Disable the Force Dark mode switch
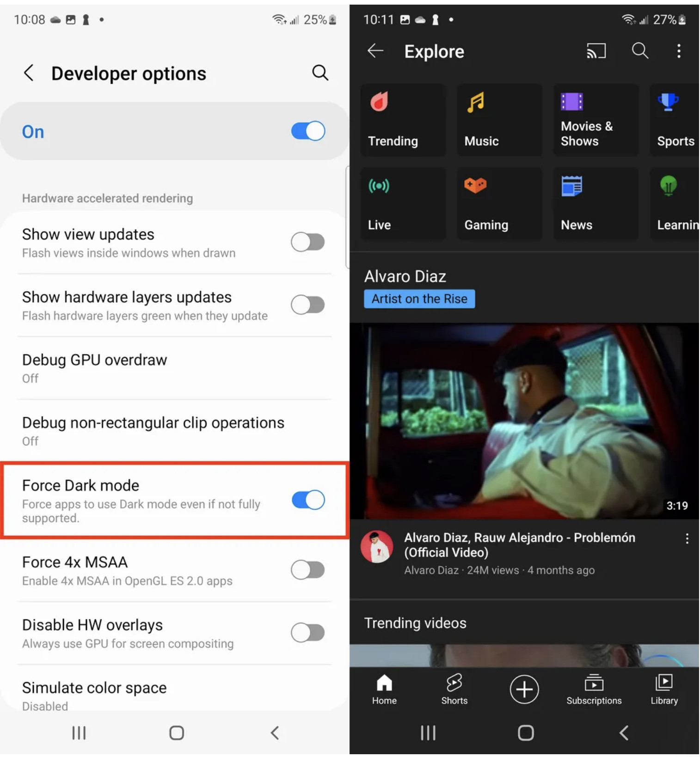This screenshot has width=700, height=757. 308,500
